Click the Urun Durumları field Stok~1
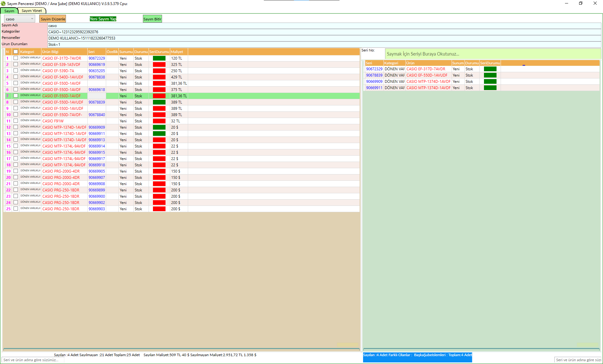 click(x=324, y=45)
